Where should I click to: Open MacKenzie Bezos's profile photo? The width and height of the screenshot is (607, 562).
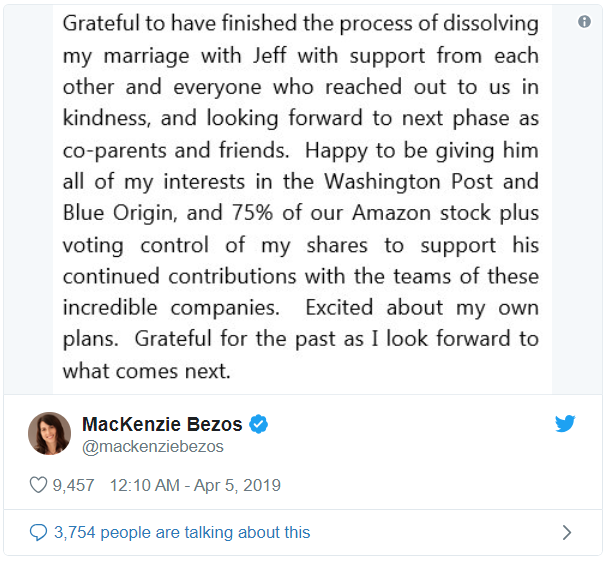[50, 433]
